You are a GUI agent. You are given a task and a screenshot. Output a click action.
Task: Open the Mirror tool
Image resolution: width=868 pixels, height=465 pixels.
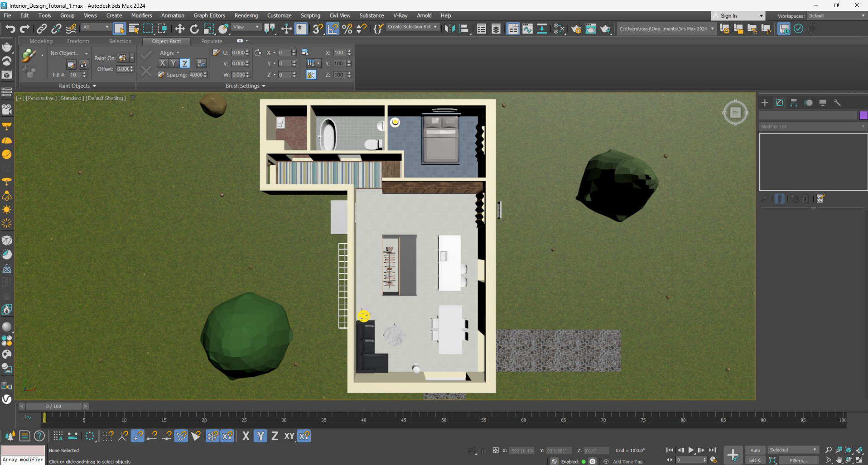(x=449, y=29)
